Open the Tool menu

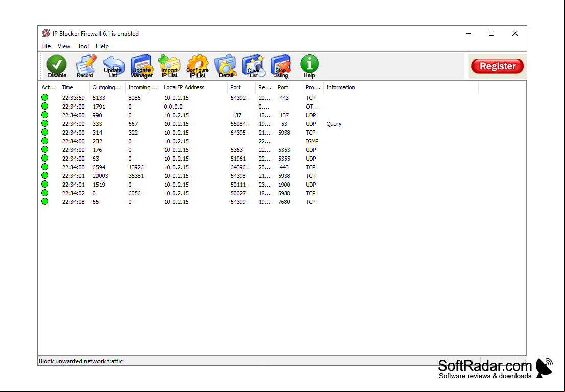click(x=83, y=46)
